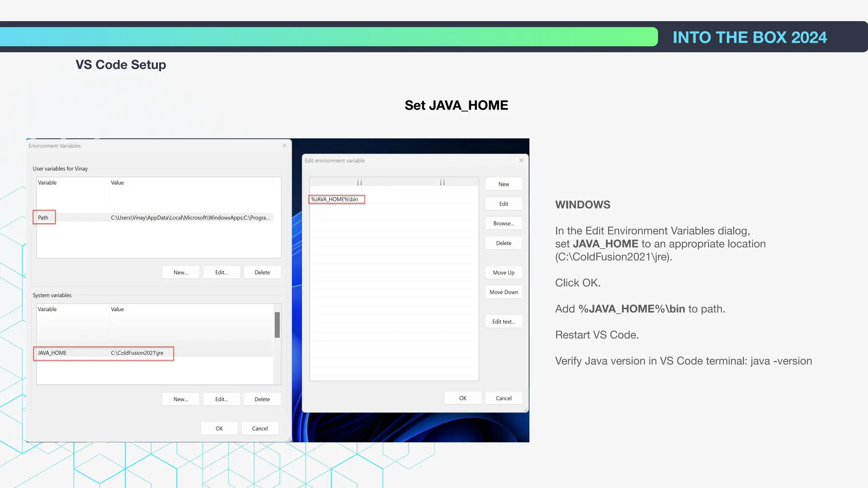Click Variable column header in System variables
The height and width of the screenshot is (488, 868).
[x=47, y=309]
